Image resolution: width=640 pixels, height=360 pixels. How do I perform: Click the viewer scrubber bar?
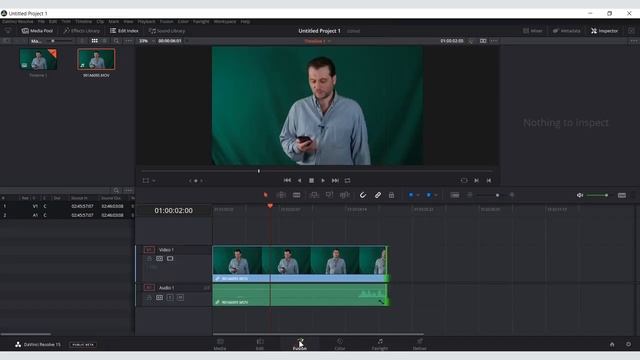coord(317,171)
